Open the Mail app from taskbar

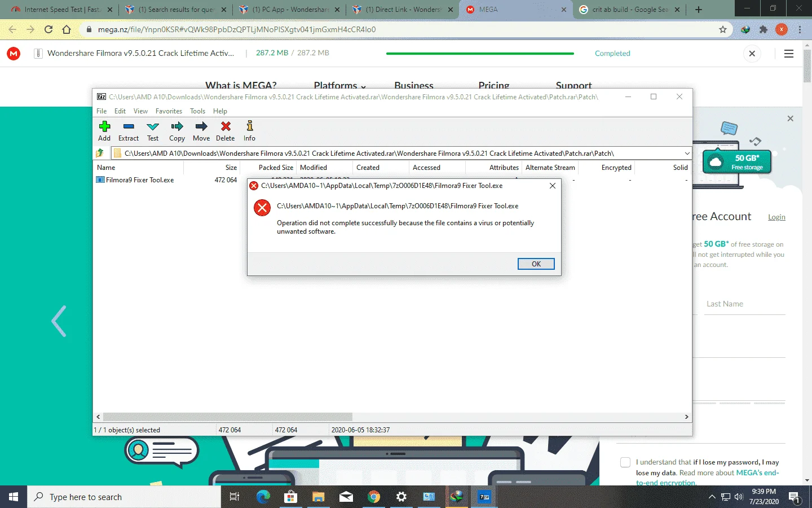coord(346,497)
